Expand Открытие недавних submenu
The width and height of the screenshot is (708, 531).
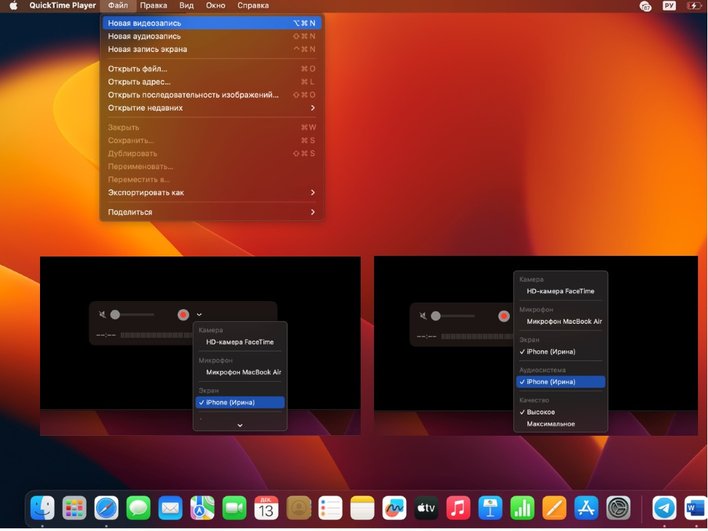[211, 108]
